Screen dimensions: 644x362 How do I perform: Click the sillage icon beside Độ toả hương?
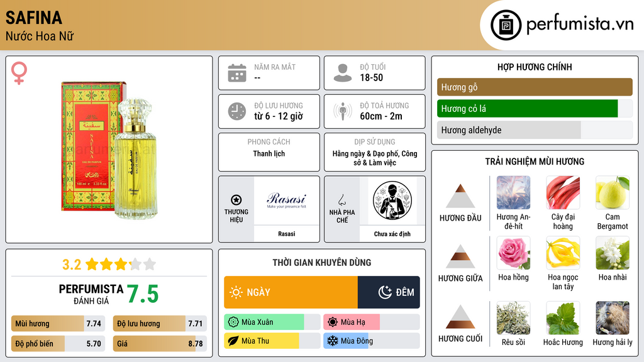[x=343, y=111]
